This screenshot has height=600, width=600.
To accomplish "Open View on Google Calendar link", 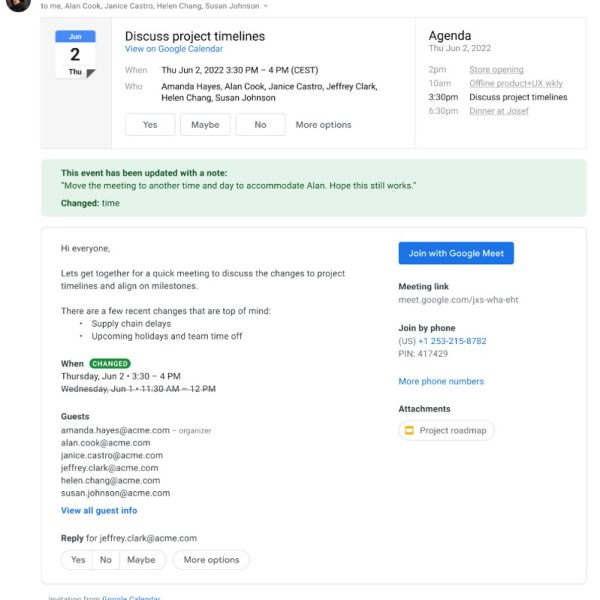I will 174,49.
